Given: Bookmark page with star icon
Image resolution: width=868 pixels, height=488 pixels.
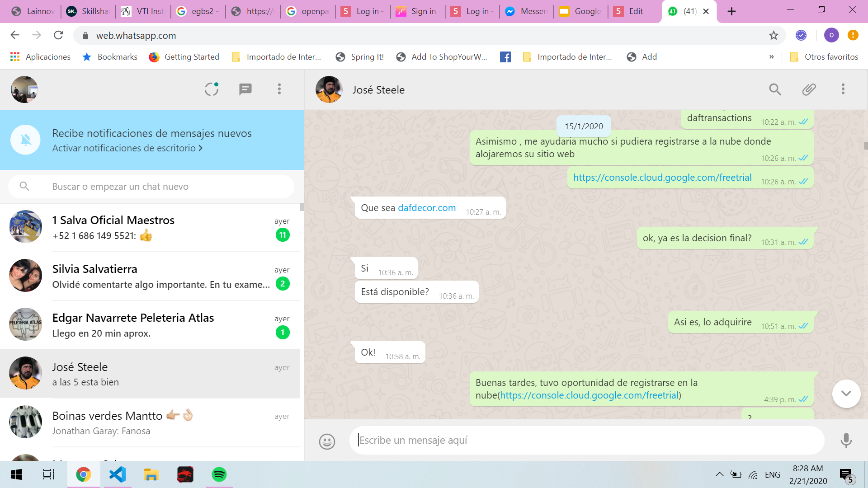Looking at the screenshot, I should click(774, 35).
